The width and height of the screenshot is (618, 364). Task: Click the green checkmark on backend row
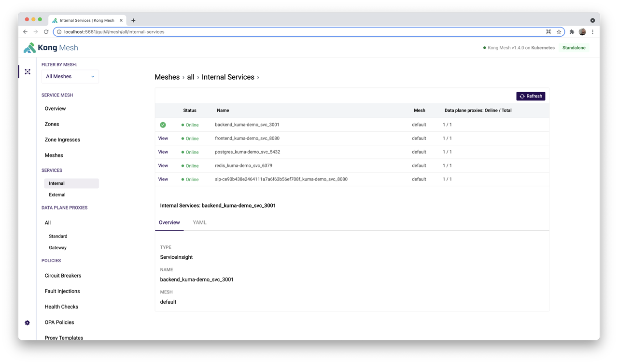click(163, 125)
